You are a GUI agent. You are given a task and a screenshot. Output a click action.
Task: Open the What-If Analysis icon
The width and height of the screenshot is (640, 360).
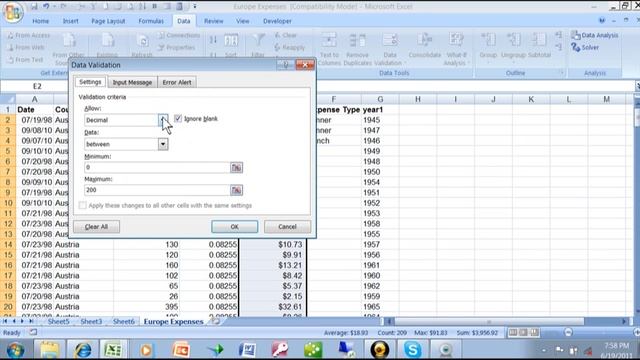pyautogui.click(x=456, y=40)
